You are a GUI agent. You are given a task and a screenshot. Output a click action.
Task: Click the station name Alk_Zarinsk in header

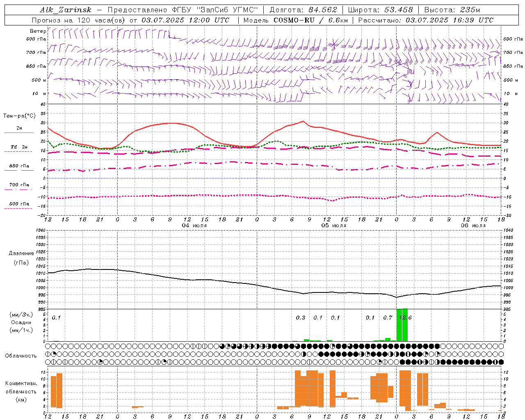pyautogui.click(x=66, y=10)
